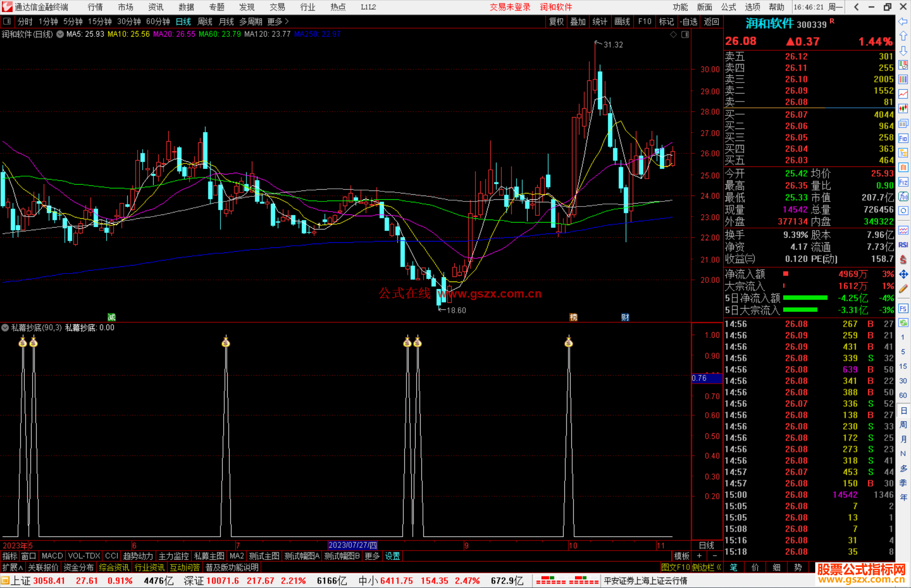
Task: Switch to the 周线 period tab
Action: point(205,21)
